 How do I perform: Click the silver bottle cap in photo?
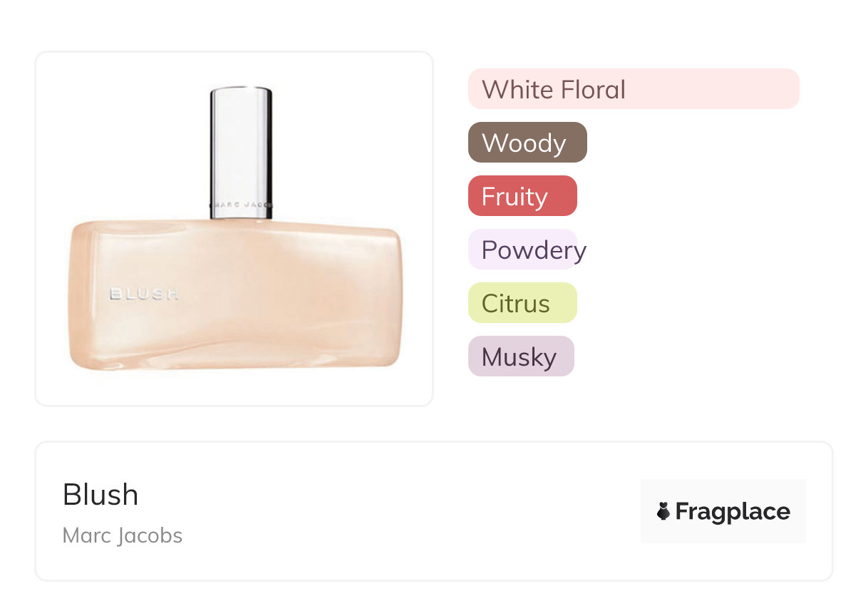pyautogui.click(x=241, y=153)
